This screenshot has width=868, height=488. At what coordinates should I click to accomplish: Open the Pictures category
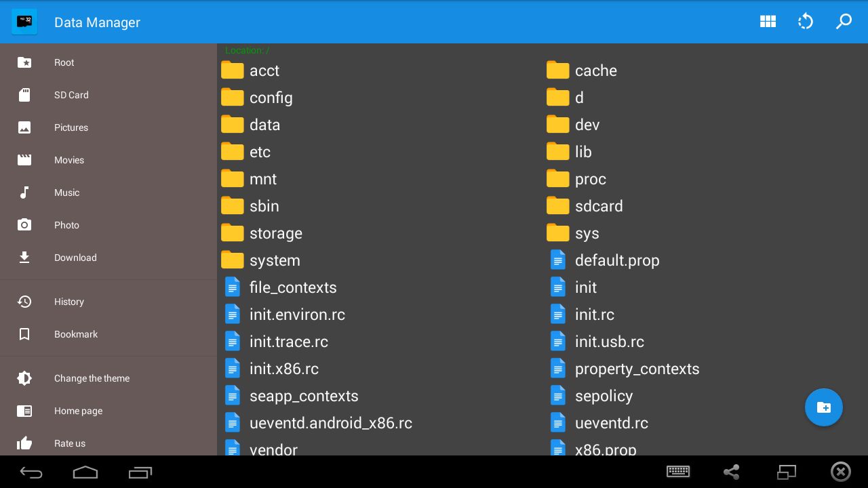click(108, 127)
